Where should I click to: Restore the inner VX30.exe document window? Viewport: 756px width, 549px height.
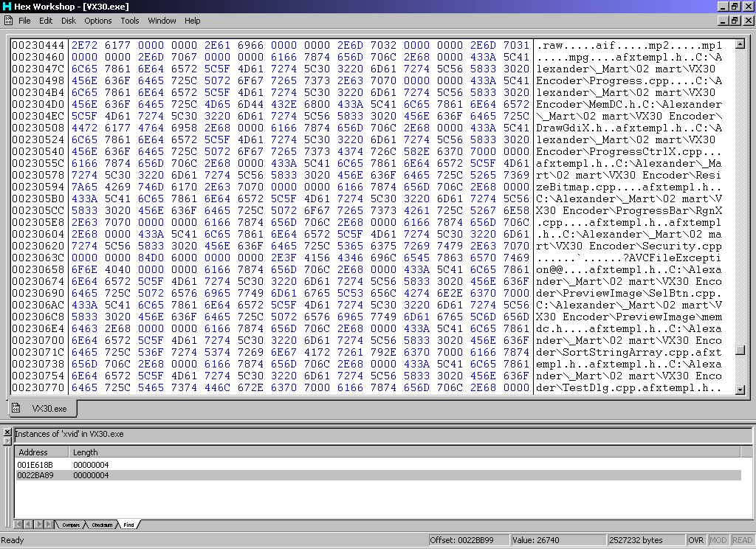pyautogui.click(x=735, y=21)
